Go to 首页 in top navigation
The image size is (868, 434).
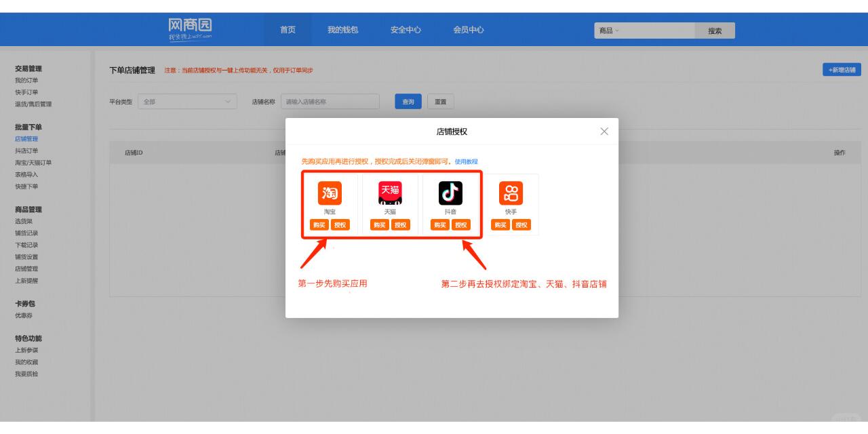click(x=288, y=30)
